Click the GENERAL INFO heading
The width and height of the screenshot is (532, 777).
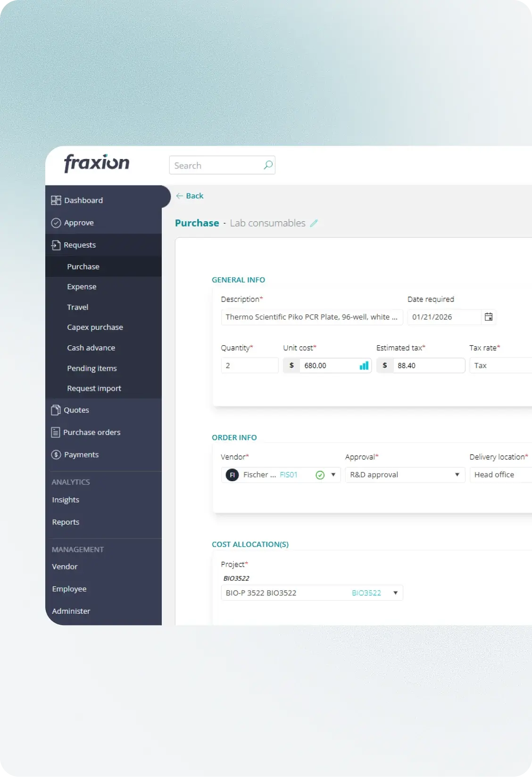[238, 280]
